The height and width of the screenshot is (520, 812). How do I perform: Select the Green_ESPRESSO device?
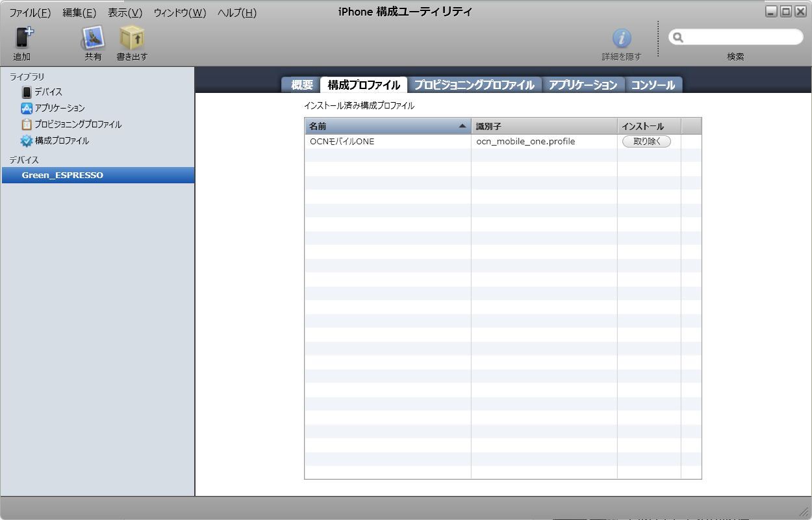pos(98,175)
